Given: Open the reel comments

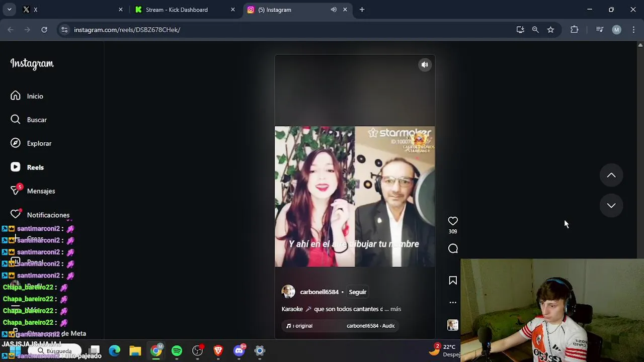Looking at the screenshot, I should click(x=453, y=249).
